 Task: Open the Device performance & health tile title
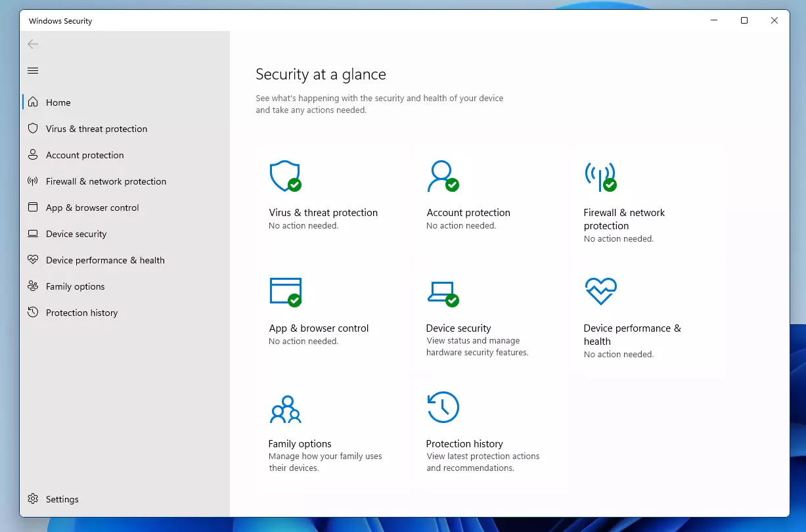[632, 335]
